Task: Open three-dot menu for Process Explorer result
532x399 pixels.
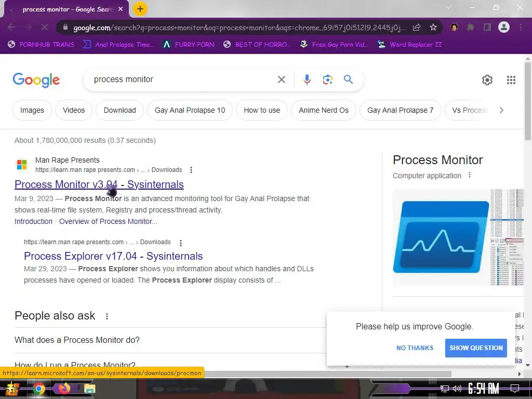Action: point(180,243)
